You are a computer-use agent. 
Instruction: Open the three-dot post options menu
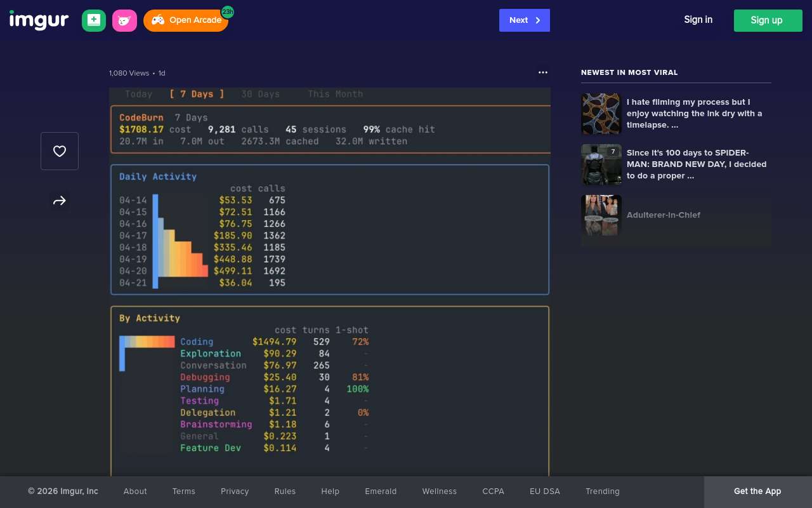point(542,72)
